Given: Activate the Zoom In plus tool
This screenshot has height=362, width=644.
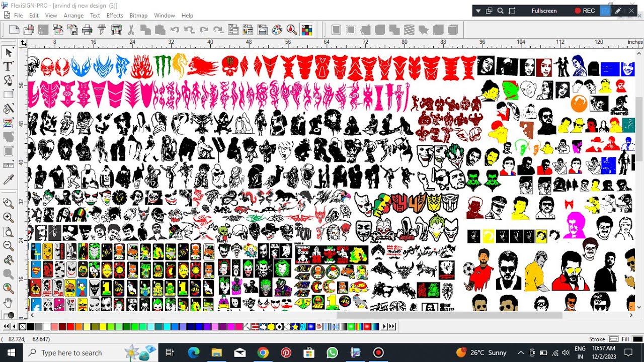Looking at the screenshot, I should coord(8,217).
